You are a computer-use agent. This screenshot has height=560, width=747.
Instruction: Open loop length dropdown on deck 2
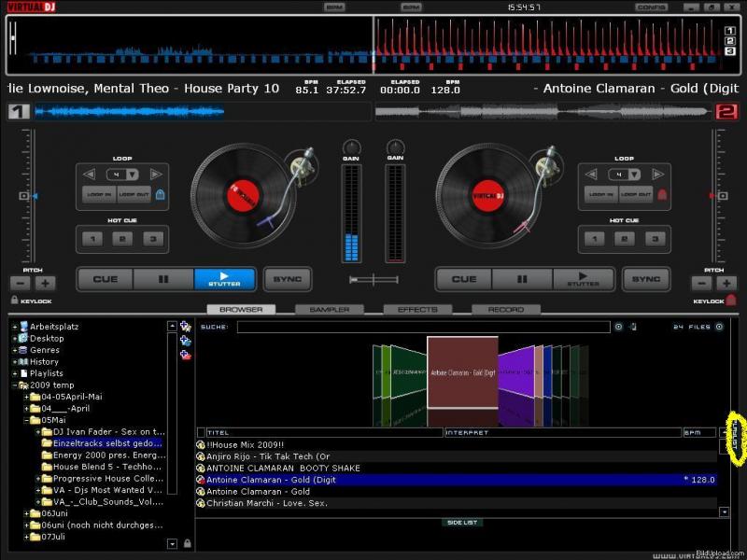635,175
